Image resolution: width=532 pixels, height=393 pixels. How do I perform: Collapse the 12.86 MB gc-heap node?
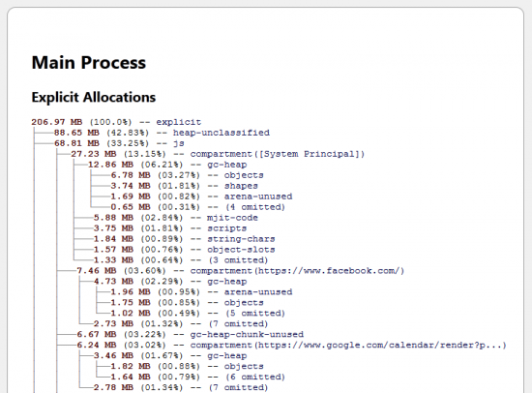(167, 165)
